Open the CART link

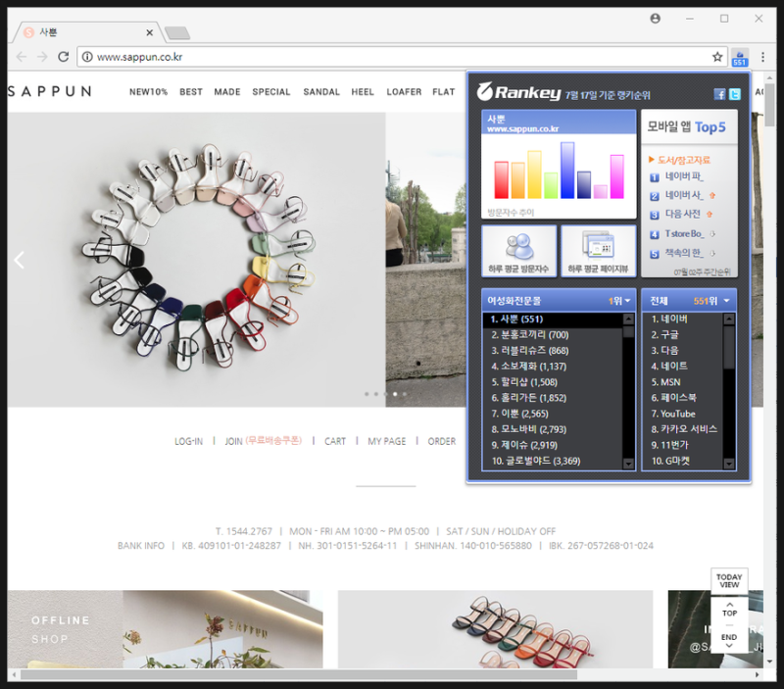335,441
